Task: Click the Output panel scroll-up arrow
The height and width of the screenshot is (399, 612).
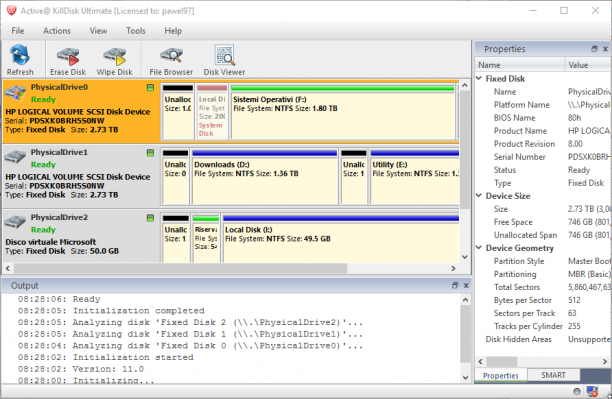Action: click(x=465, y=300)
